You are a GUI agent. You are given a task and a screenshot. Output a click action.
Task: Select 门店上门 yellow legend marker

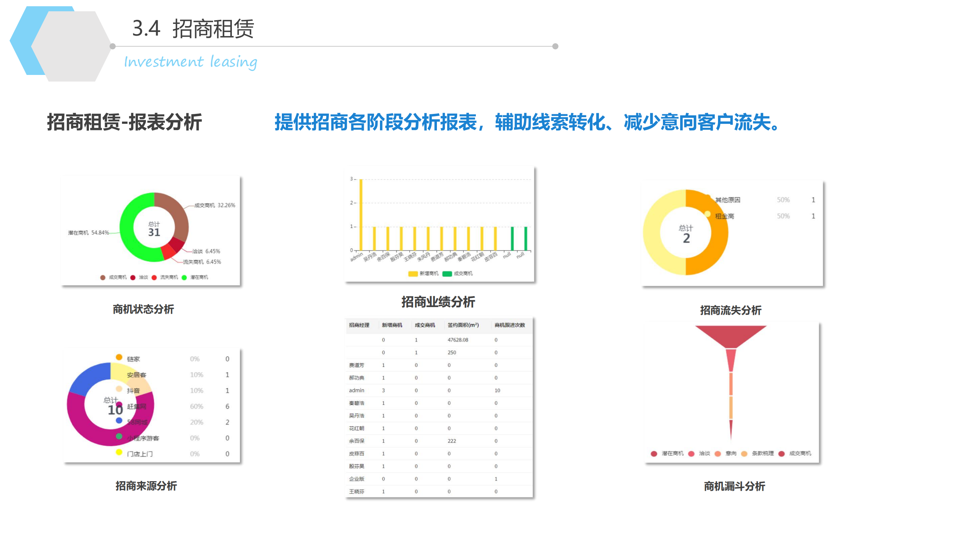point(119,452)
